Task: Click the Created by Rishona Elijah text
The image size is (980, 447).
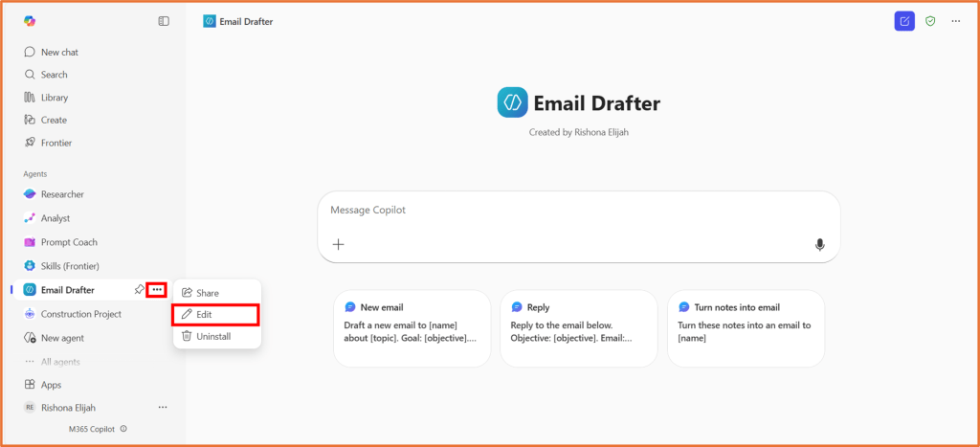Action: (579, 132)
